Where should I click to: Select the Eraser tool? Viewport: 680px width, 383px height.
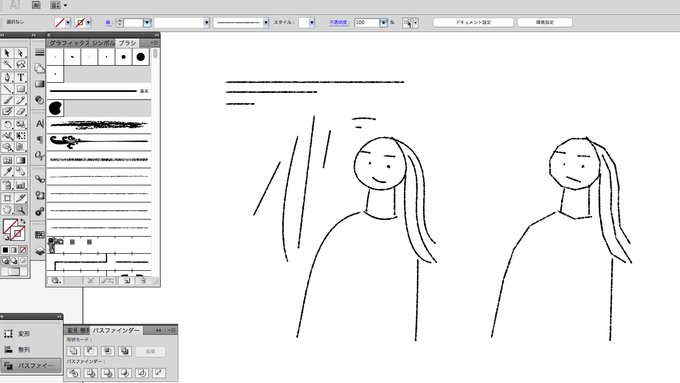click(20, 111)
